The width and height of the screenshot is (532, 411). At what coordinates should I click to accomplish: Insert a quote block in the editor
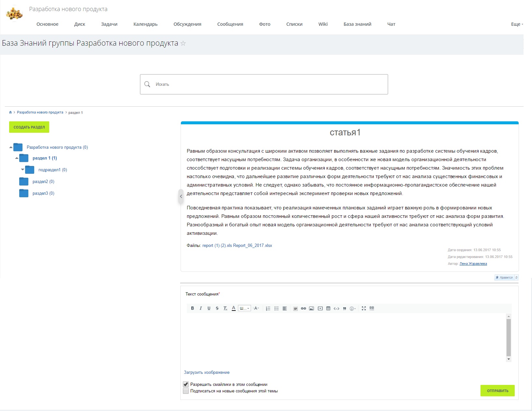[345, 308]
